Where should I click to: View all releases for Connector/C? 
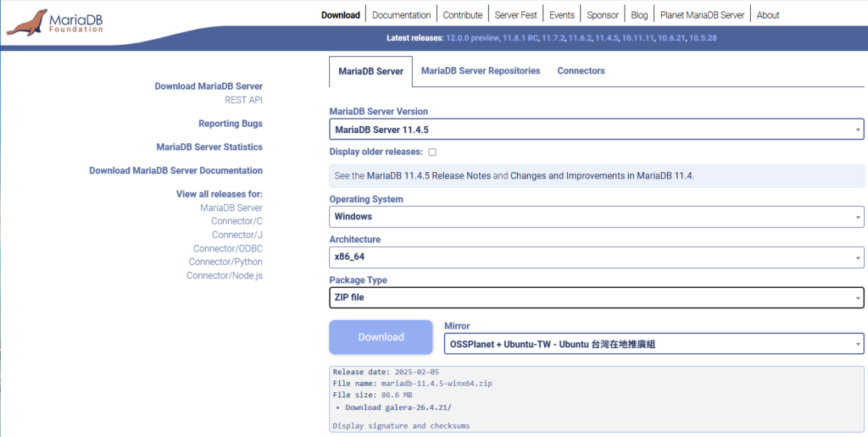point(237,221)
